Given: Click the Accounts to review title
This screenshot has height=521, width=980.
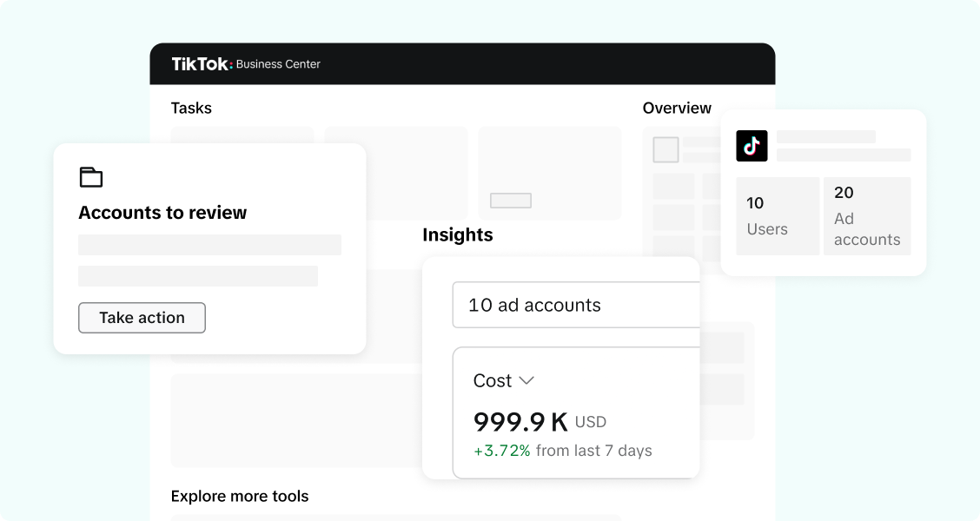Looking at the screenshot, I should tap(162, 213).
